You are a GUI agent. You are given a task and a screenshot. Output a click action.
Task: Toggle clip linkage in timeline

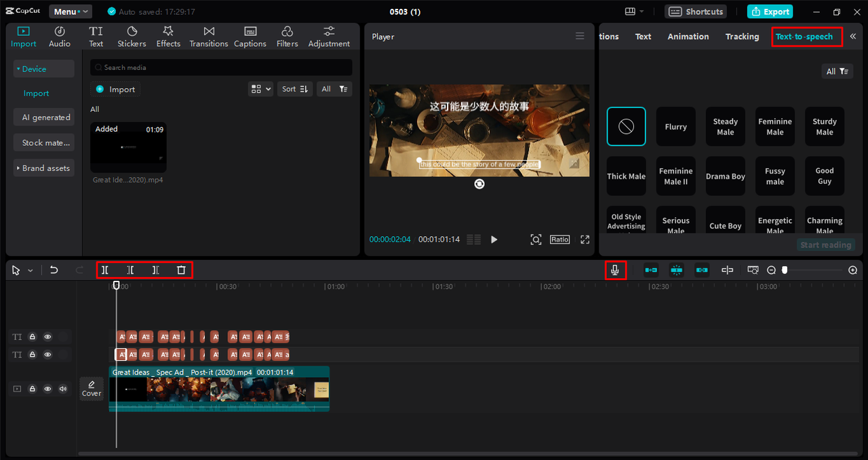point(702,270)
